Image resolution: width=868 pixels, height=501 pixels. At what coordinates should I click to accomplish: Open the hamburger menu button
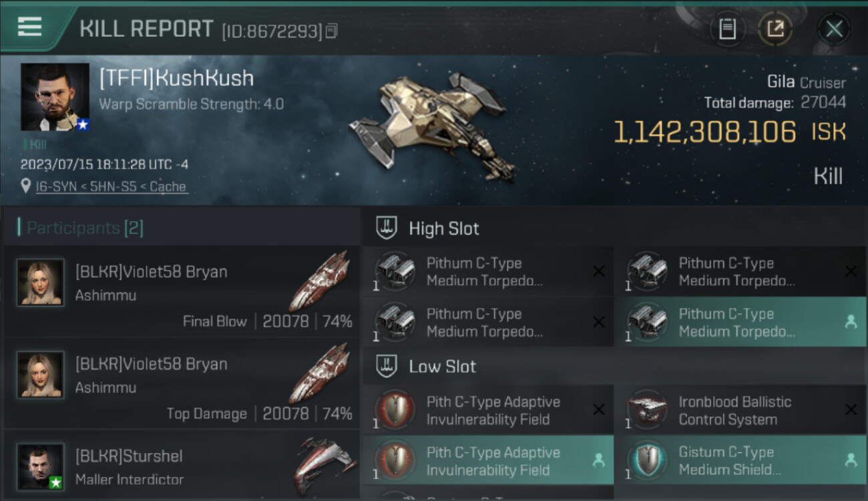coord(29,27)
